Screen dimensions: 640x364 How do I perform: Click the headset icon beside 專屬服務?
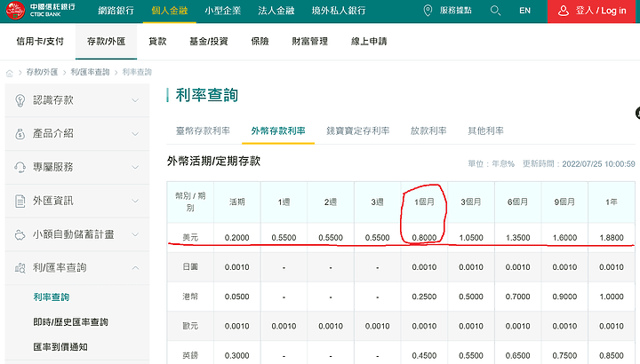pyautogui.click(x=20, y=167)
